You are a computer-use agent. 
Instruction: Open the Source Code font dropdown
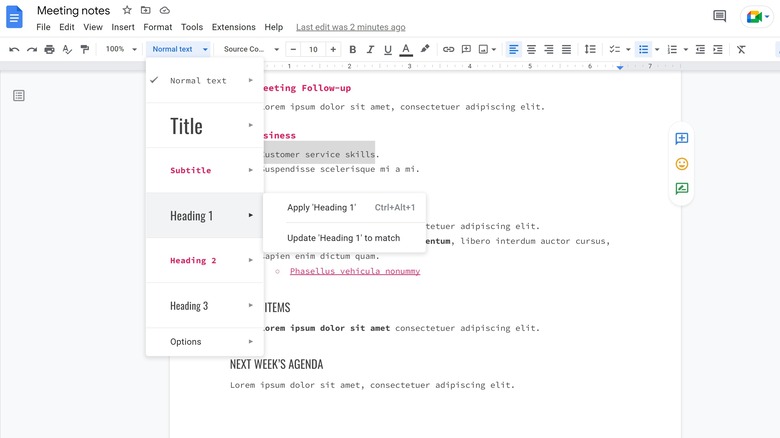[248, 49]
